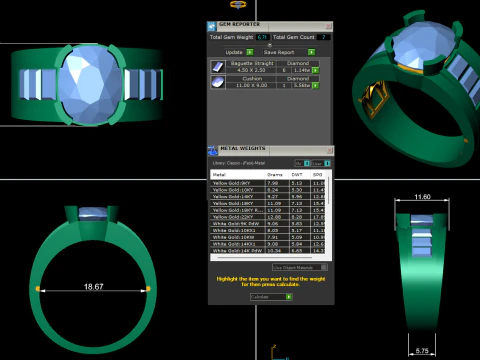Click green arrow in Cushion row
This screenshot has height=360, width=480.
315,86
